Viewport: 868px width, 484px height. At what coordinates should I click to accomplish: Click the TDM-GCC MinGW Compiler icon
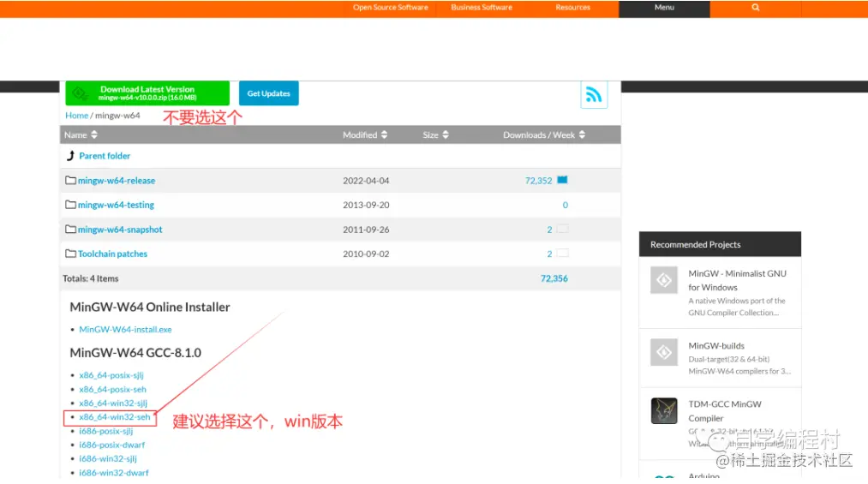tap(664, 410)
